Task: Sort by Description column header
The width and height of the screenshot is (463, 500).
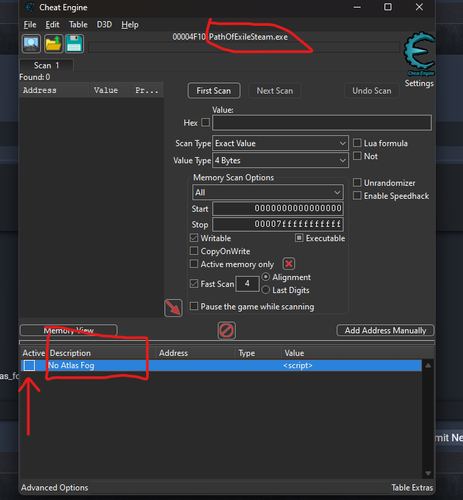Action: [102, 353]
